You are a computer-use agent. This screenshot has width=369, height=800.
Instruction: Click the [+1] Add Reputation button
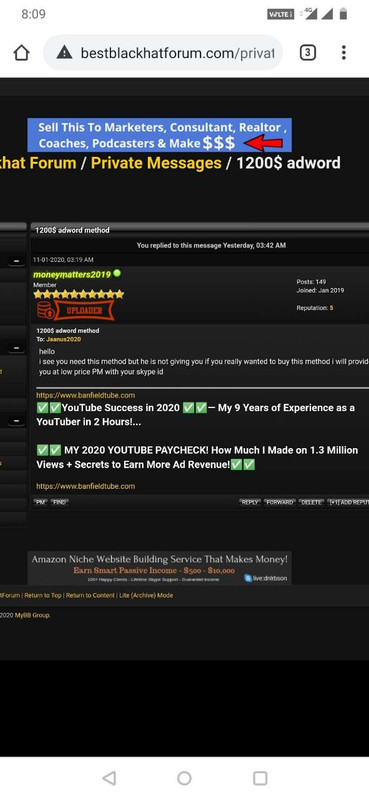[x=348, y=503]
